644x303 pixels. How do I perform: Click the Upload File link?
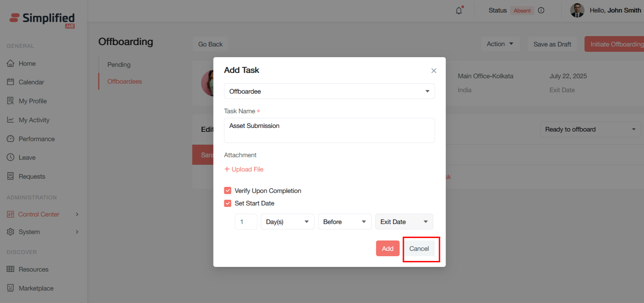244,169
